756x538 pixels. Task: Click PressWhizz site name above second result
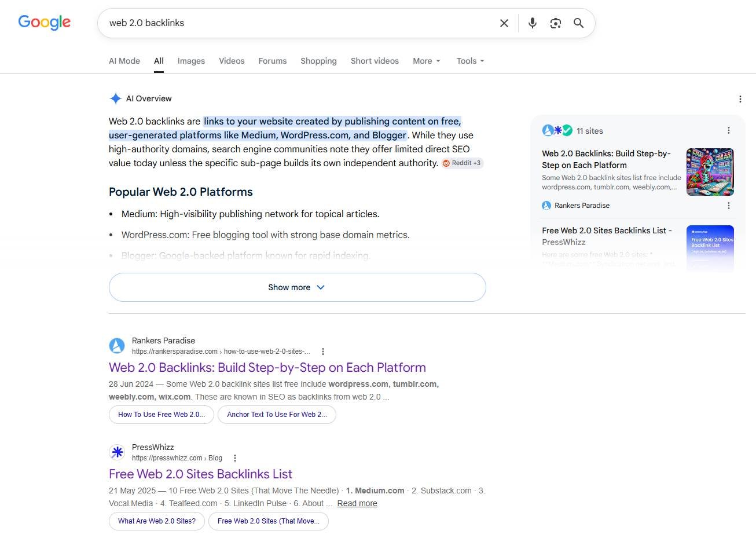(x=153, y=447)
